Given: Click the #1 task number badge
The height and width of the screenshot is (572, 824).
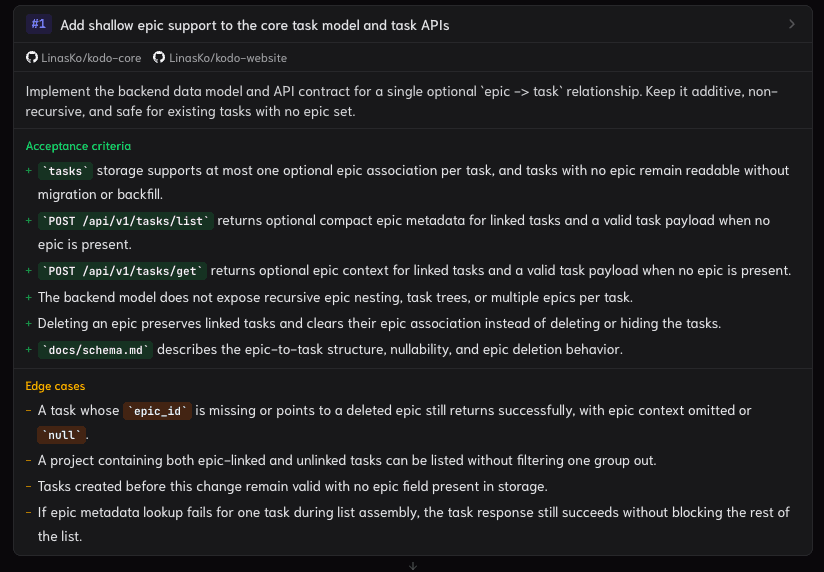Looking at the screenshot, I should point(39,24).
